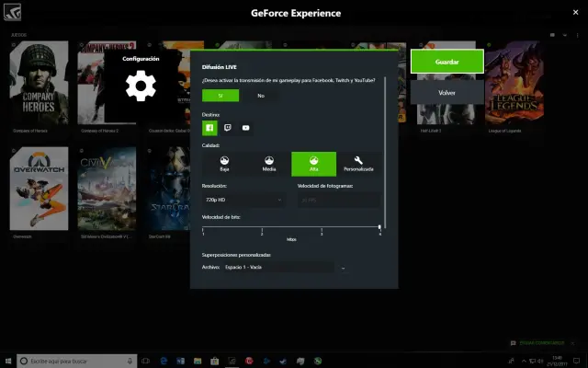Click the Company of Heroes title label
Viewport: 588px width, 368px height.
click(x=30, y=131)
